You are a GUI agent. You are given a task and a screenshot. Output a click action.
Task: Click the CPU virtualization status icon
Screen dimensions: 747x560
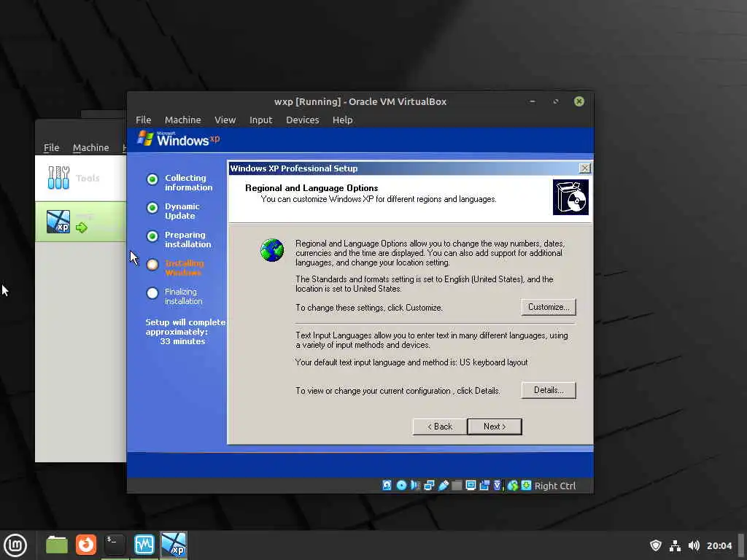pos(498,485)
